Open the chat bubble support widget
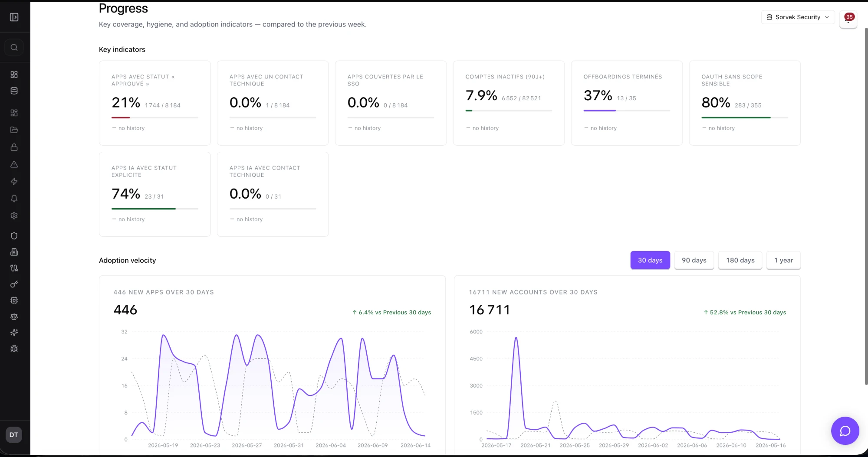 (845, 431)
